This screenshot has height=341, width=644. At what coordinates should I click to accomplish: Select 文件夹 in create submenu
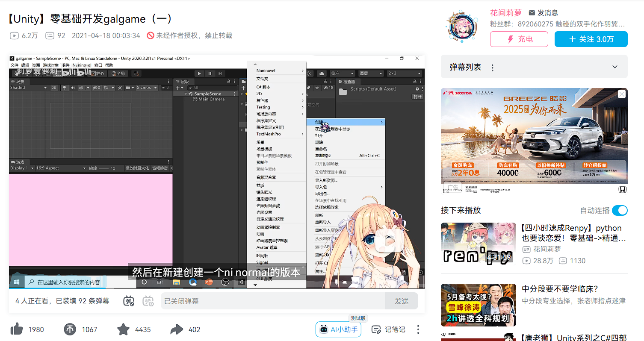(277, 79)
